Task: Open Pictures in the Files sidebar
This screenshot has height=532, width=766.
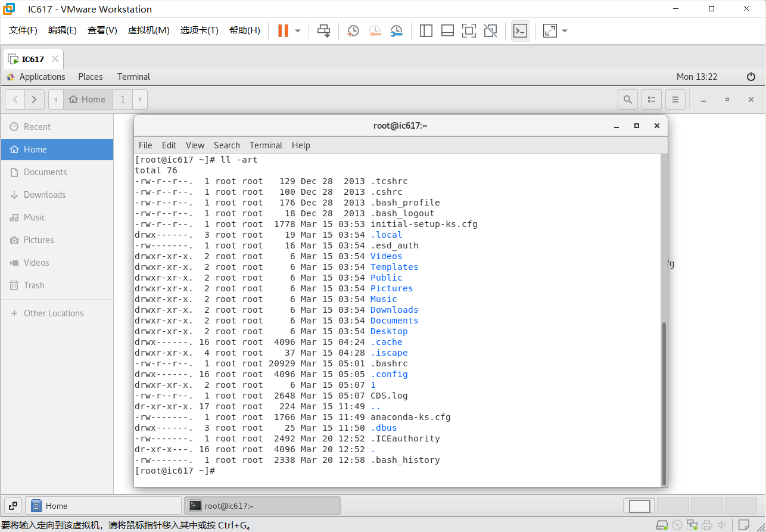Action: (x=57, y=240)
